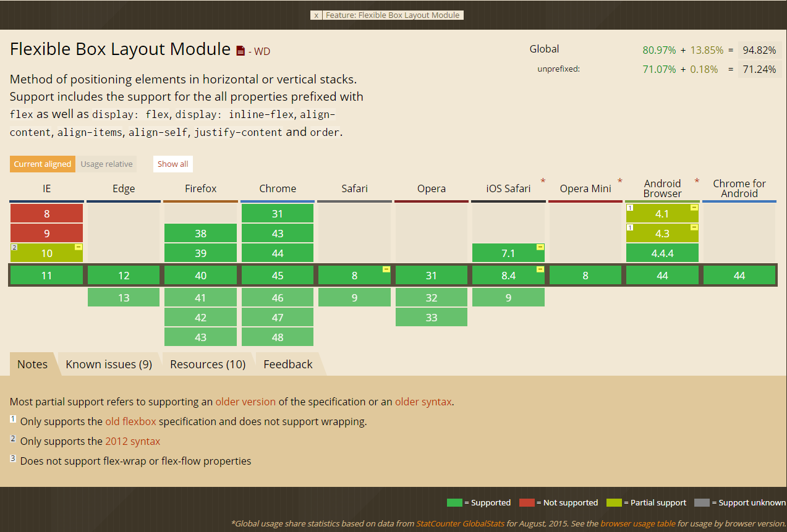Click the prefix flag on Android Browser 4.3
The width and height of the screenshot is (787, 532).
[x=694, y=227]
